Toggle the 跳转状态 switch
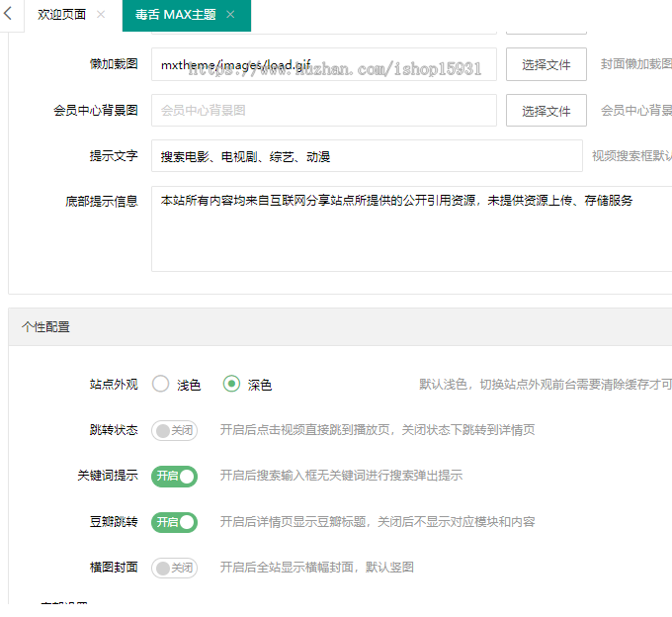The height and width of the screenshot is (617, 672). click(175, 430)
